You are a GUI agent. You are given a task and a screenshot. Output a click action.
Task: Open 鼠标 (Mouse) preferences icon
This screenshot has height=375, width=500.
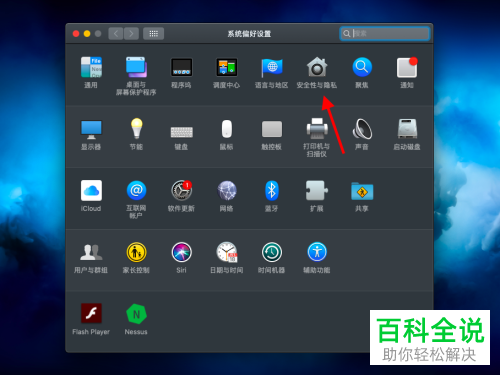pos(227,129)
